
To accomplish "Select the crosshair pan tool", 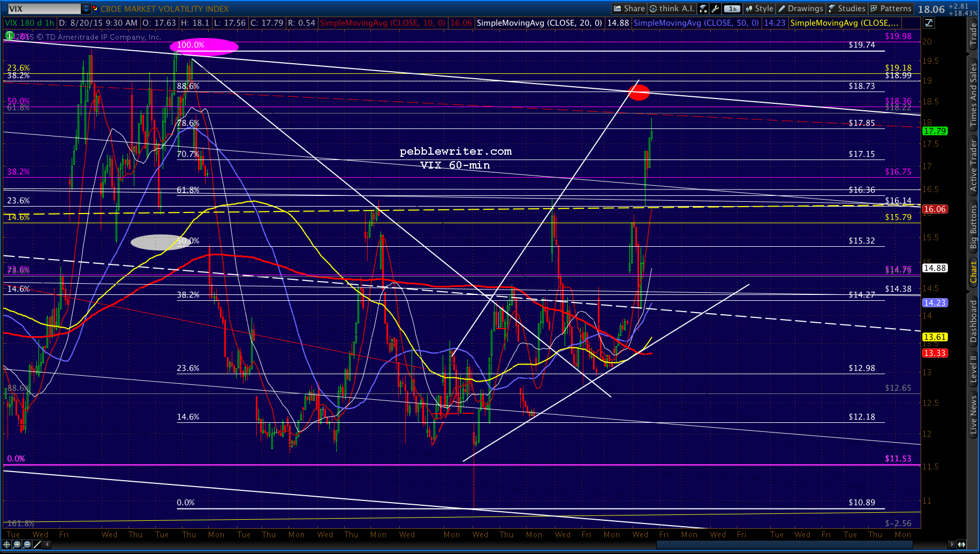I will 7,544.
